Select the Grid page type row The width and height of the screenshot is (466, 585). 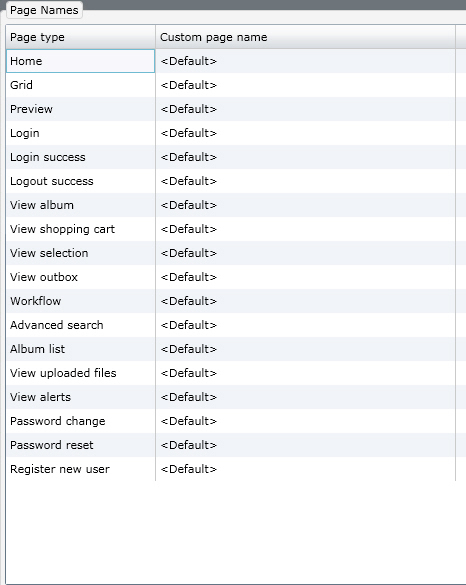81,85
